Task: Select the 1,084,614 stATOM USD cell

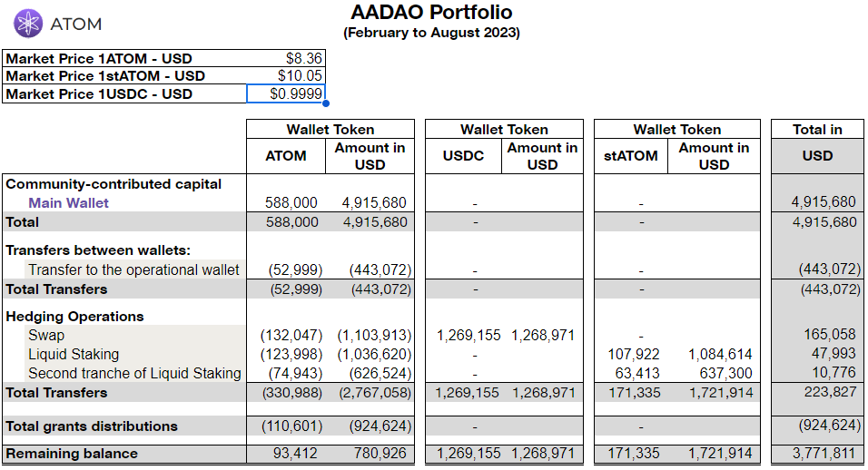Action: point(720,355)
